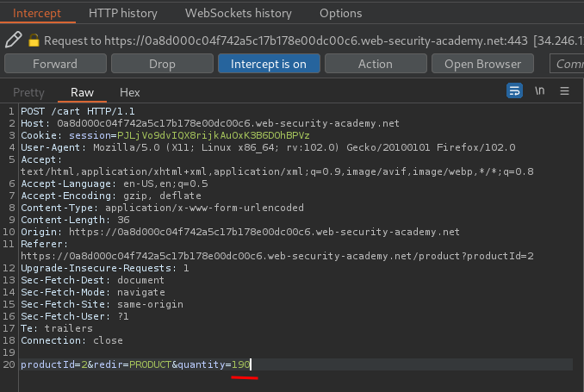Click the Open Browser button
Image resolution: width=584 pixels, height=392 pixels.
[482, 64]
